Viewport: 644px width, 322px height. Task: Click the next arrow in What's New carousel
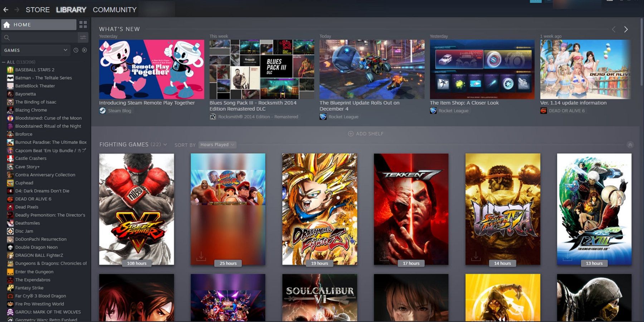click(x=626, y=29)
